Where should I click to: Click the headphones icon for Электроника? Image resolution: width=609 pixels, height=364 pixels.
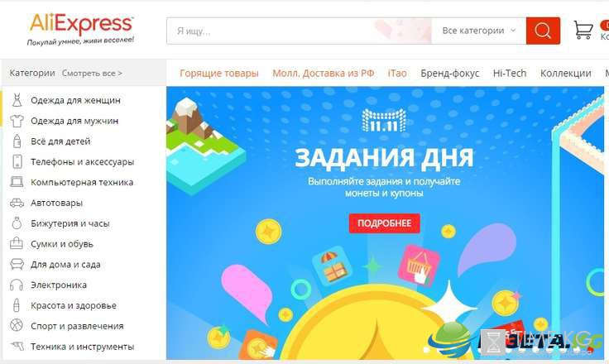17,285
